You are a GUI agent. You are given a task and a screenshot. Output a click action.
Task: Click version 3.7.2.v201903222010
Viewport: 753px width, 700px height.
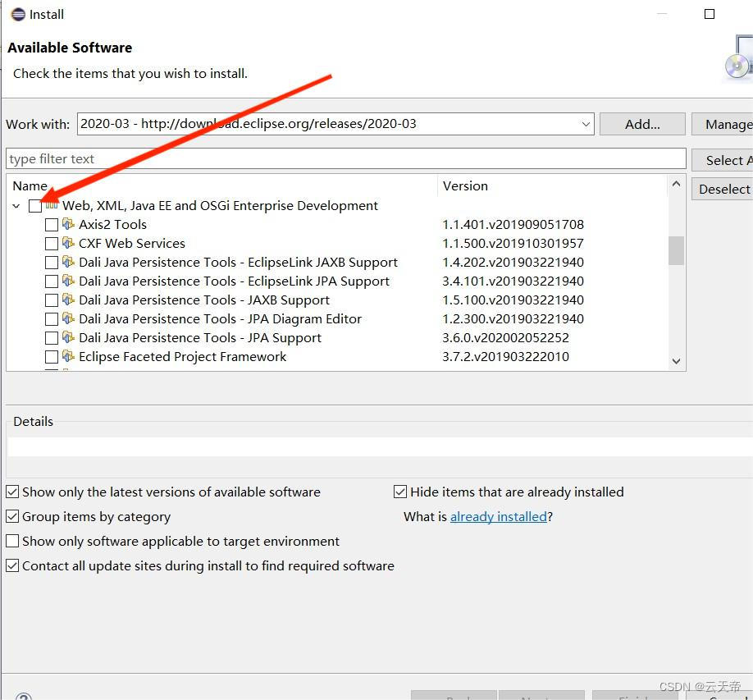(505, 356)
